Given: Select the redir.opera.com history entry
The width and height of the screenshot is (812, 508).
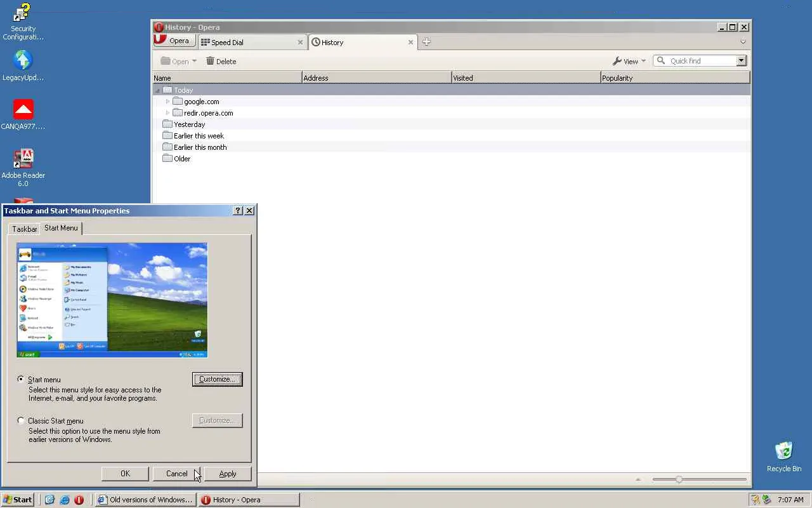Looking at the screenshot, I should coord(208,113).
